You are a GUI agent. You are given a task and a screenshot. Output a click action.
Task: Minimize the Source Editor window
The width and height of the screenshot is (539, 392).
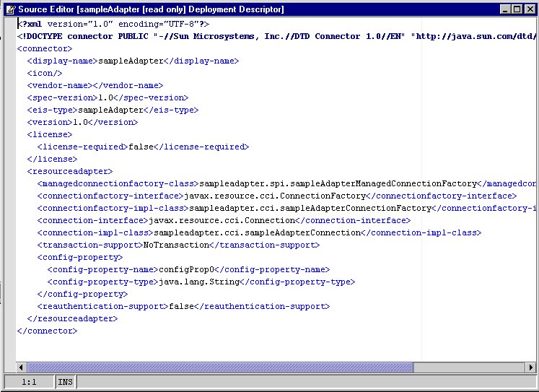(x=505, y=9)
